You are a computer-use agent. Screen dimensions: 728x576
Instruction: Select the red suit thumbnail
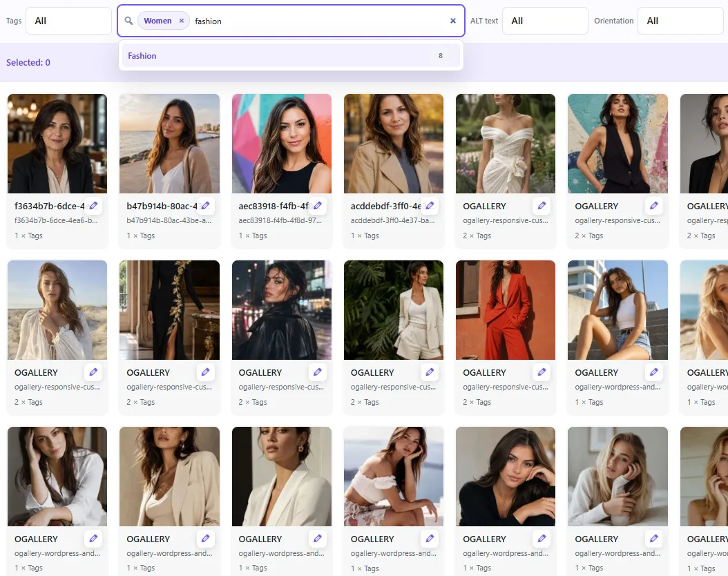(x=506, y=310)
